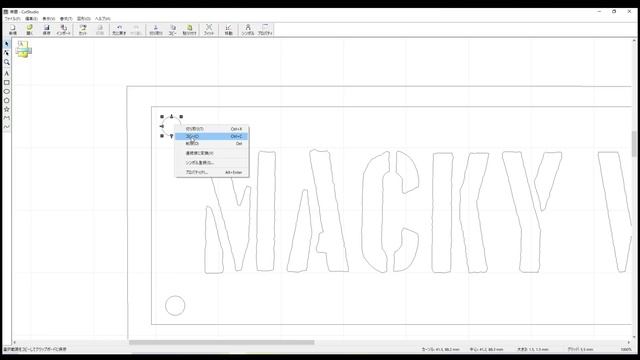Select the arrow selection tool
This screenshot has height=360, width=640.
7,44
